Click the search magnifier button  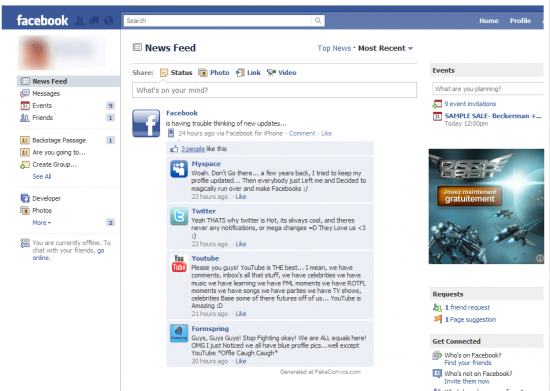318,21
